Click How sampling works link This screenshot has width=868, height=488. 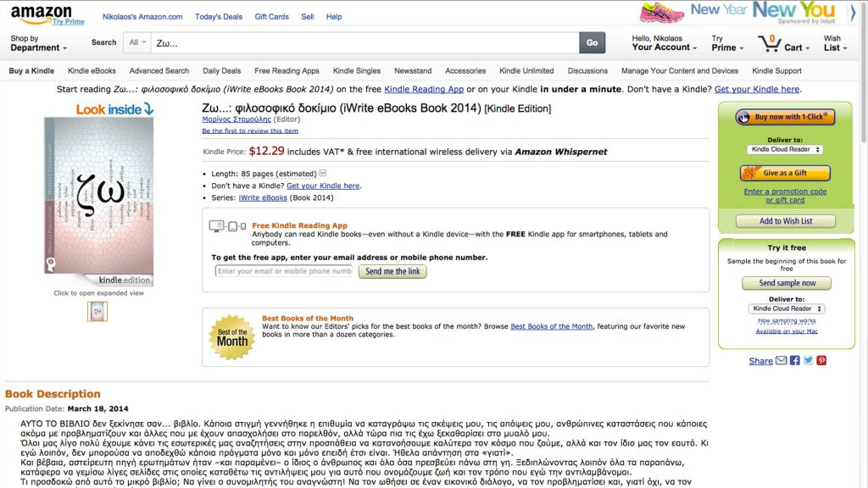787,321
